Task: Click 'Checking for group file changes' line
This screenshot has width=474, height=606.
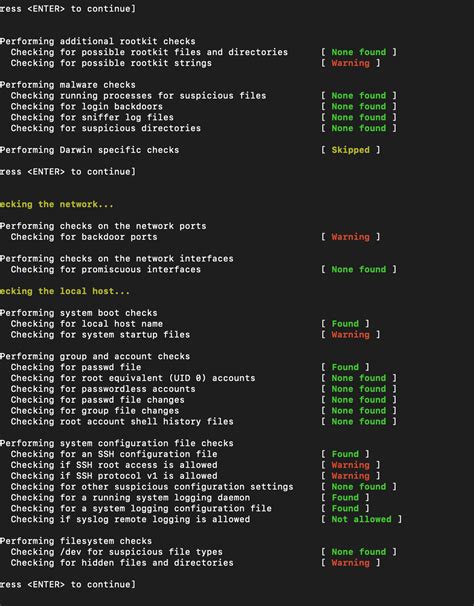Action: click(x=95, y=410)
